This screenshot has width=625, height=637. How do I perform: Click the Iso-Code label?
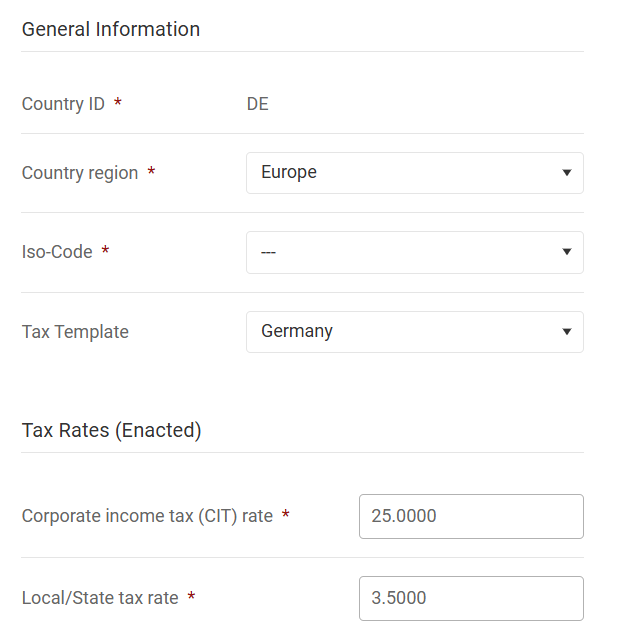coord(57,252)
